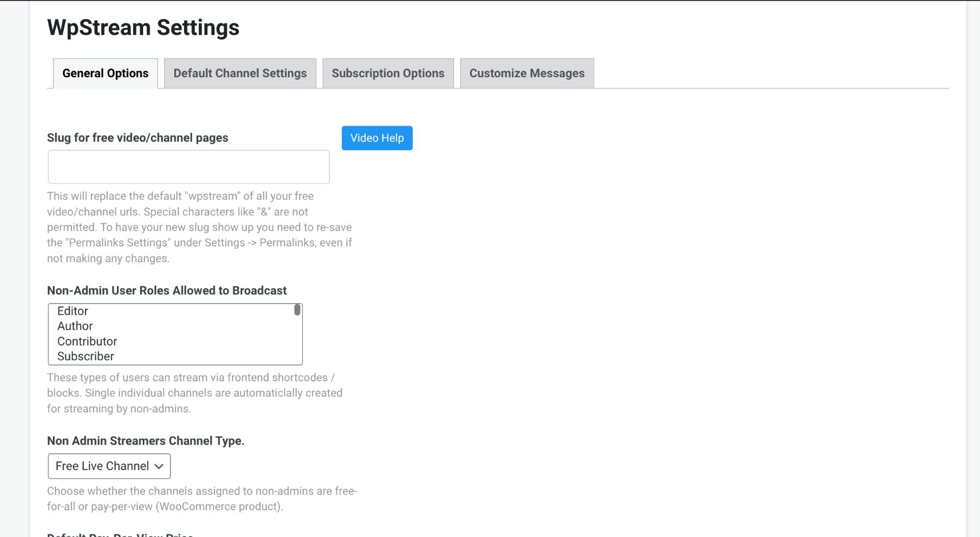Open the Non Admin Streamers Channel Type dropdown
The width and height of the screenshot is (980, 537).
pos(108,466)
